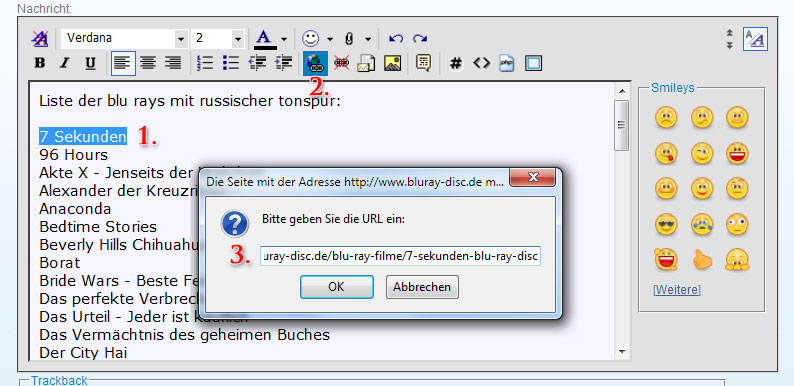Open the font size dropdown showing 2
The width and height of the screenshot is (794, 386).
point(237,38)
